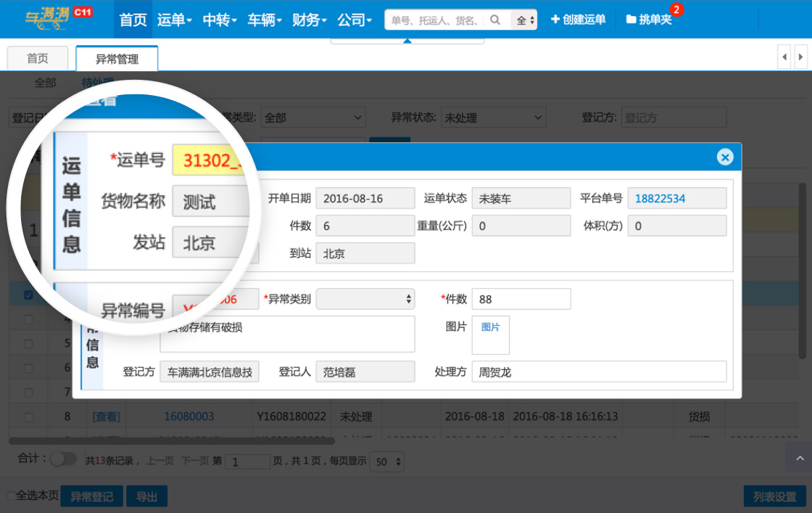Screen dimensions: 812x513
Task: Click the 车满满 logo
Action: coord(48,20)
